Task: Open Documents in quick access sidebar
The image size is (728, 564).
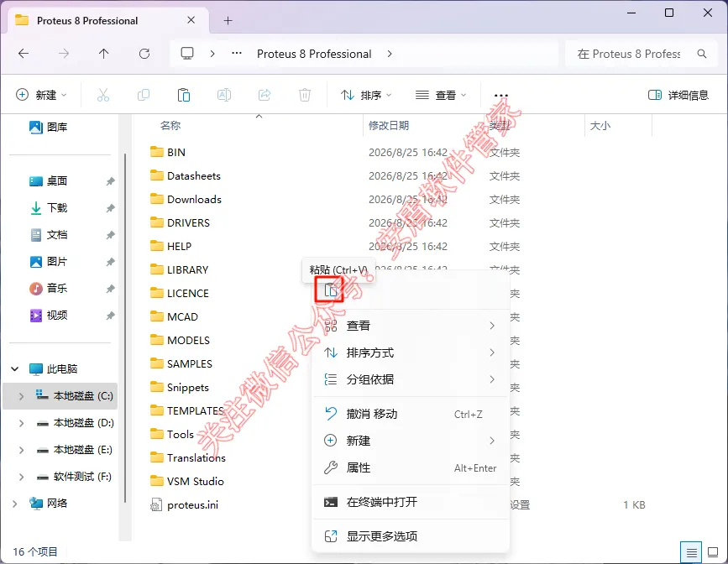Action: [x=49, y=235]
